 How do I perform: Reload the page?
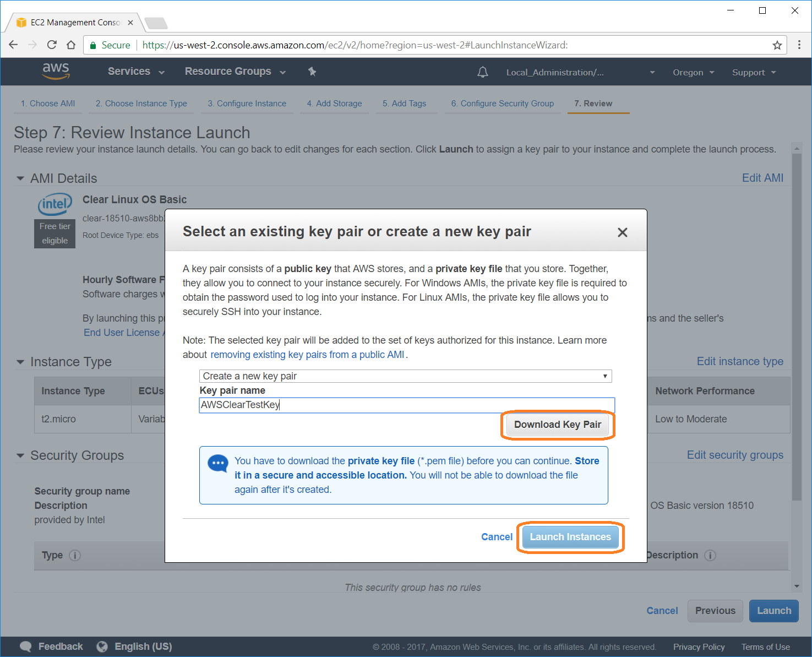[x=52, y=45]
